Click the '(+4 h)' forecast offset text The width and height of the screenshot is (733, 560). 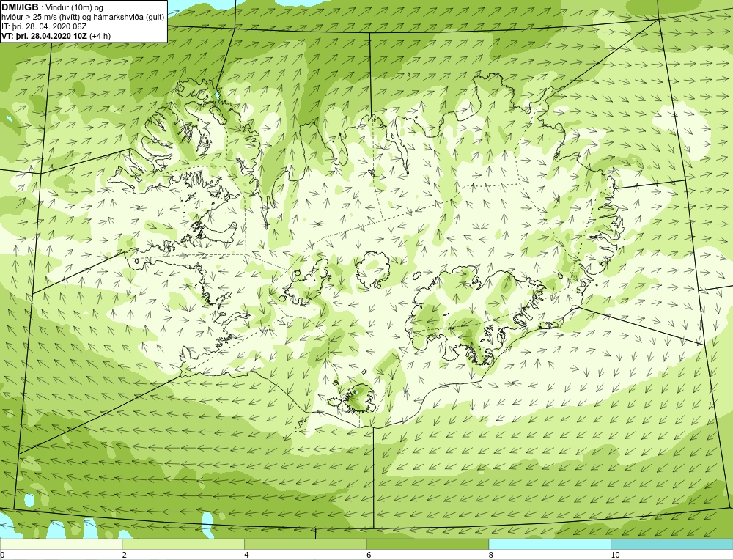[x=100, y=36]
